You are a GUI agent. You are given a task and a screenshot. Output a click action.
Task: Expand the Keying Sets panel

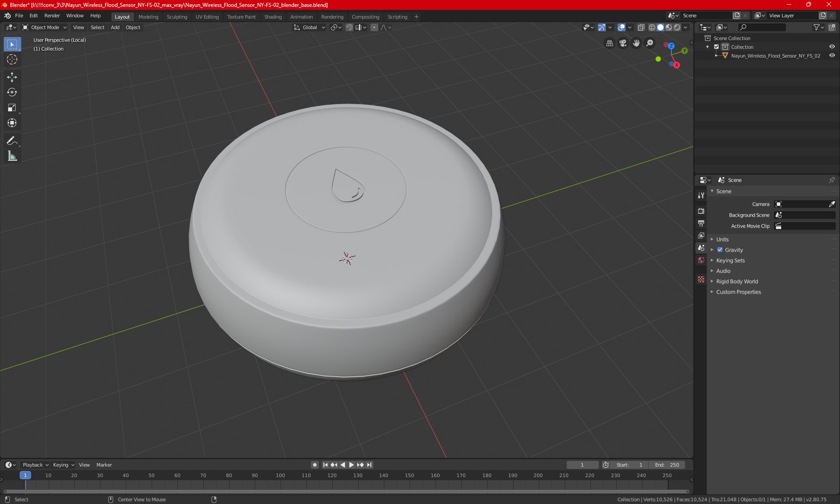point(730,260)
